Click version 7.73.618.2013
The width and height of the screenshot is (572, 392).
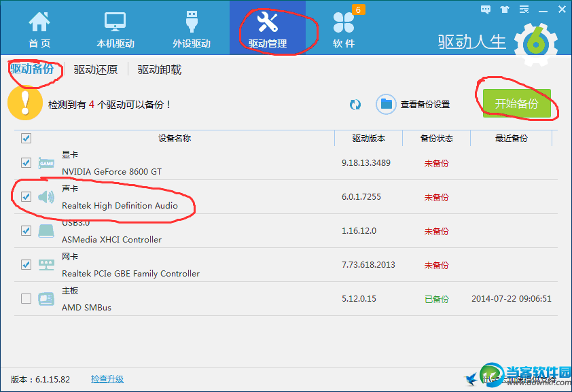tap(368, 265)
